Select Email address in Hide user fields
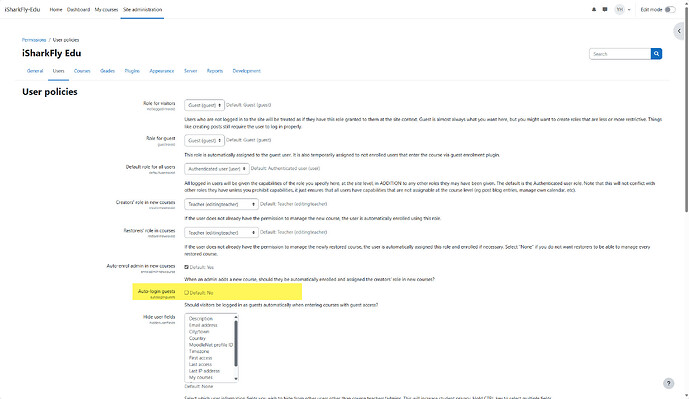 point(203,325)
